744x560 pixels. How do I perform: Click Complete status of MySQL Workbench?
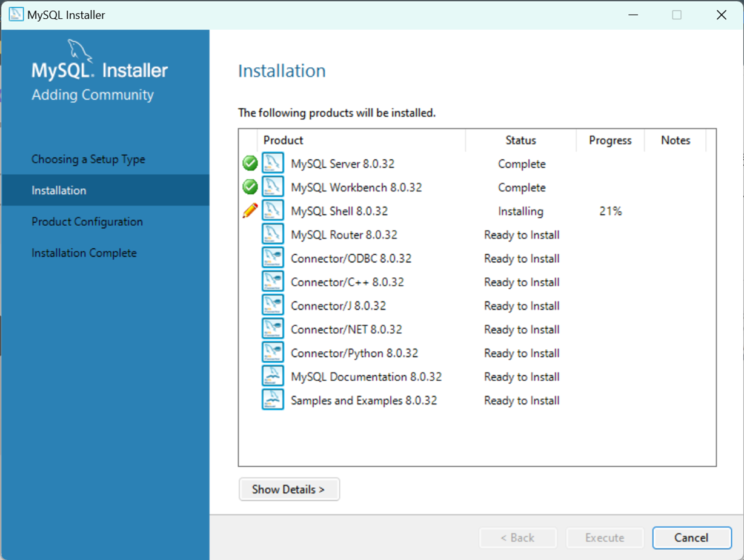522,188
